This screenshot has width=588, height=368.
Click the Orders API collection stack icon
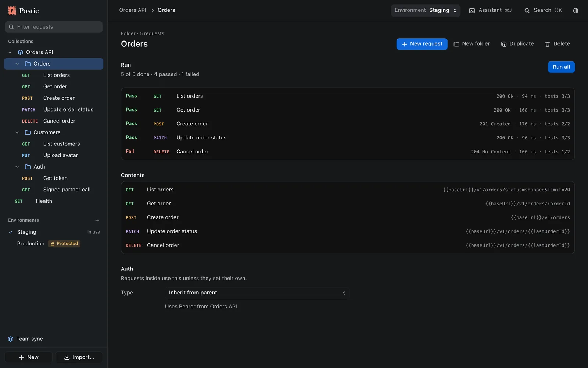coord(21,52)
